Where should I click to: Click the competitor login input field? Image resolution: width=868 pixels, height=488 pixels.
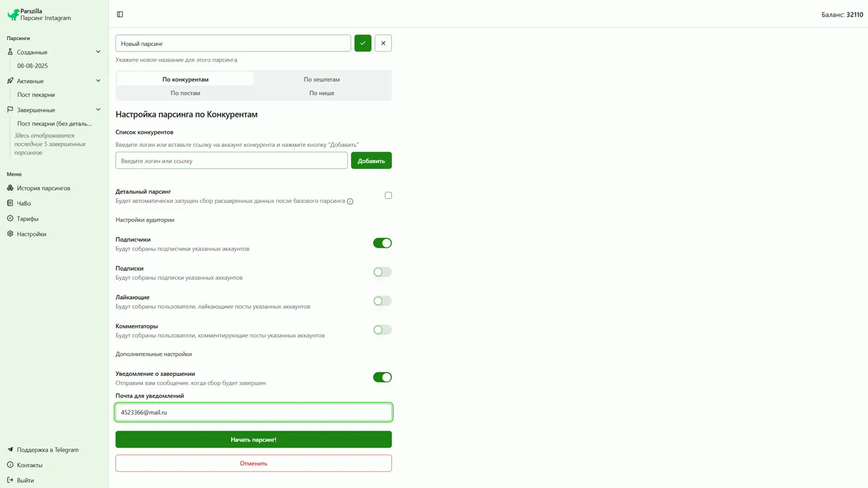[231, 161]
